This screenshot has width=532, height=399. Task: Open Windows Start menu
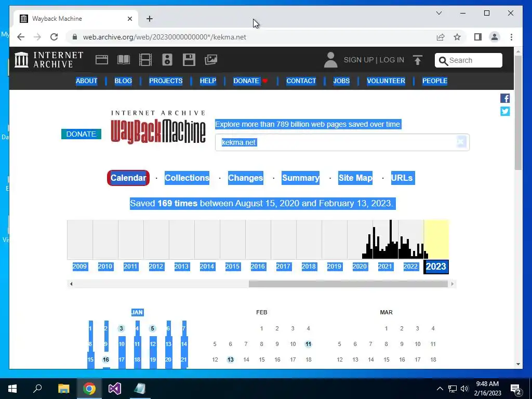[12, 389]
